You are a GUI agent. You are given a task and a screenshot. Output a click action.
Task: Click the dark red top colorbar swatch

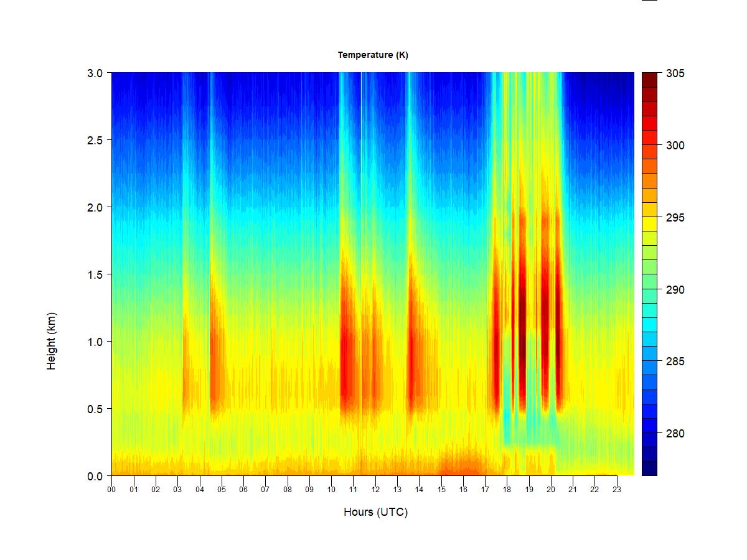[x=649, y=80]
